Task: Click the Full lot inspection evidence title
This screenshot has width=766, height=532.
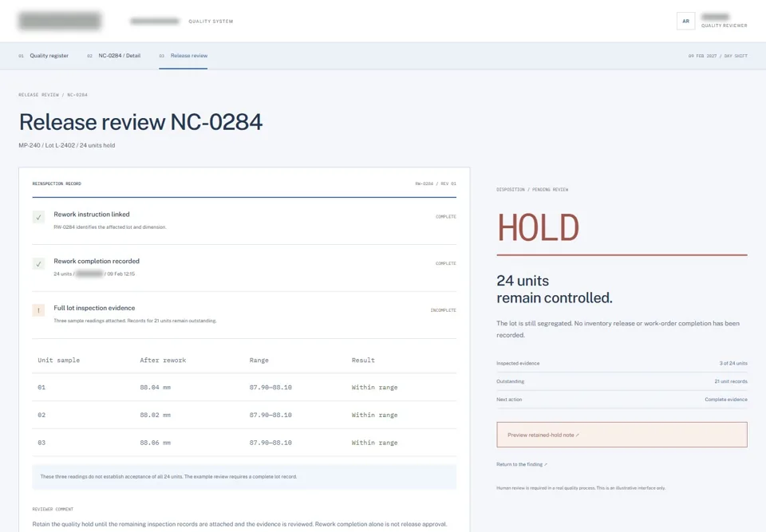Action: pos(94,308)
